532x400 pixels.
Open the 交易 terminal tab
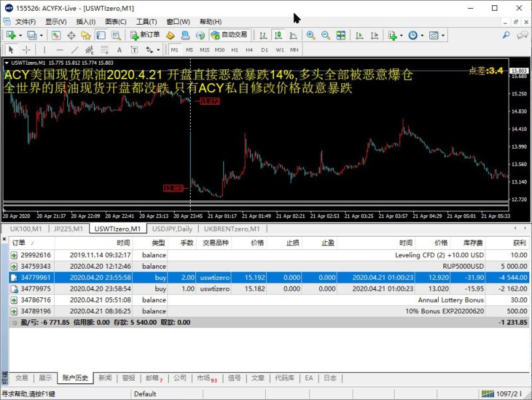[21, 377]
